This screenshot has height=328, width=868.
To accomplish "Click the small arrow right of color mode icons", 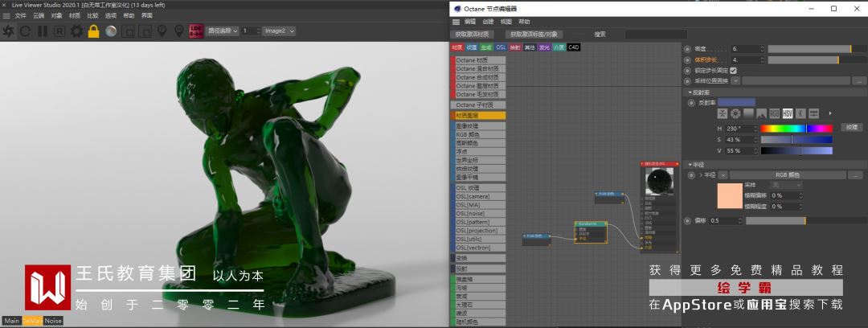I will [829, 113].
